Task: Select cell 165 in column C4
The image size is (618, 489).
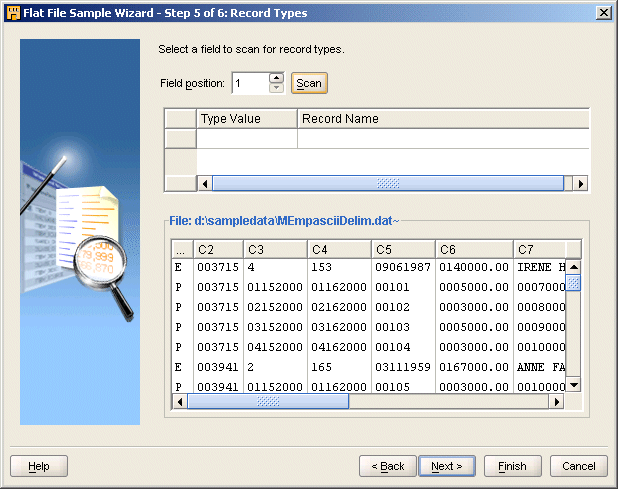Action: point(339,367)
